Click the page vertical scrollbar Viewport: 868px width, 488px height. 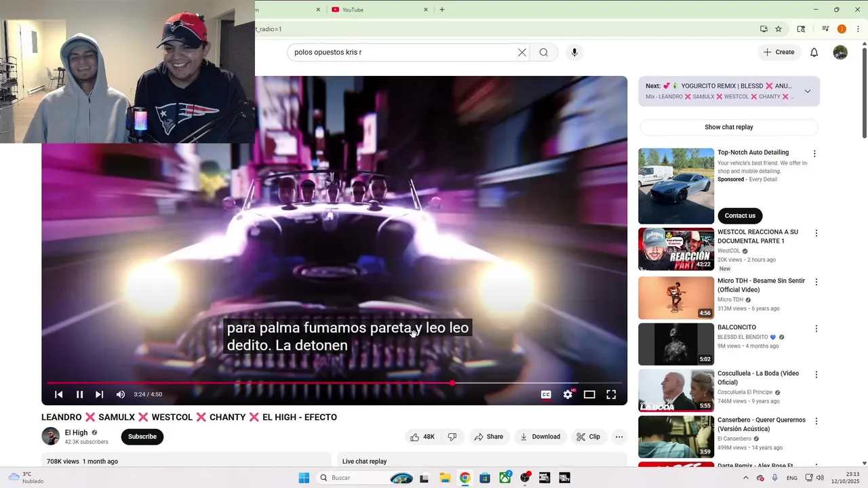pos(864,91)
